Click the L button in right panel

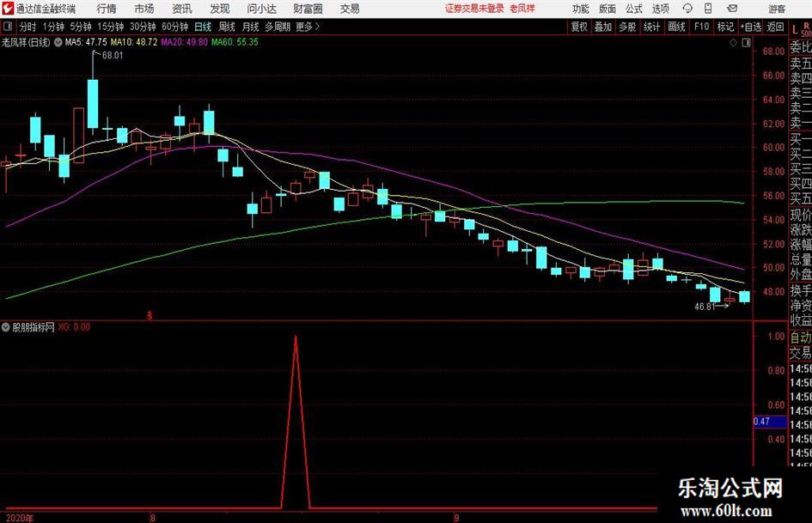point(795,30)
